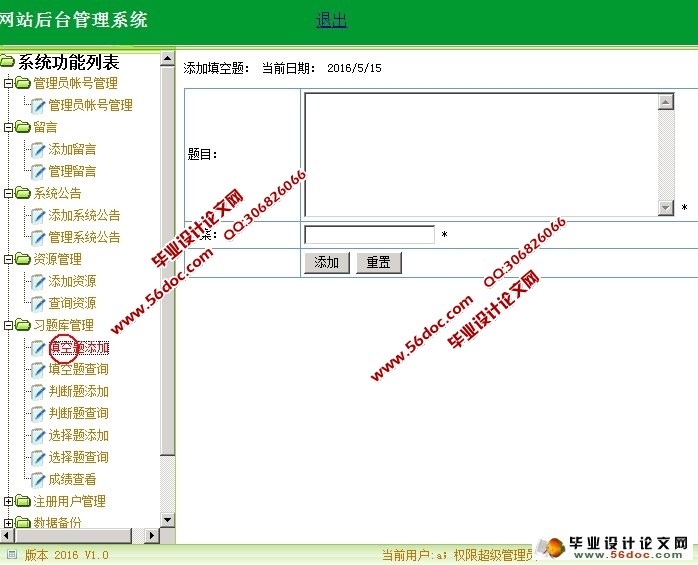Click the page icon beside 填空题查询
698x565 pixels.
click(38, 369)
